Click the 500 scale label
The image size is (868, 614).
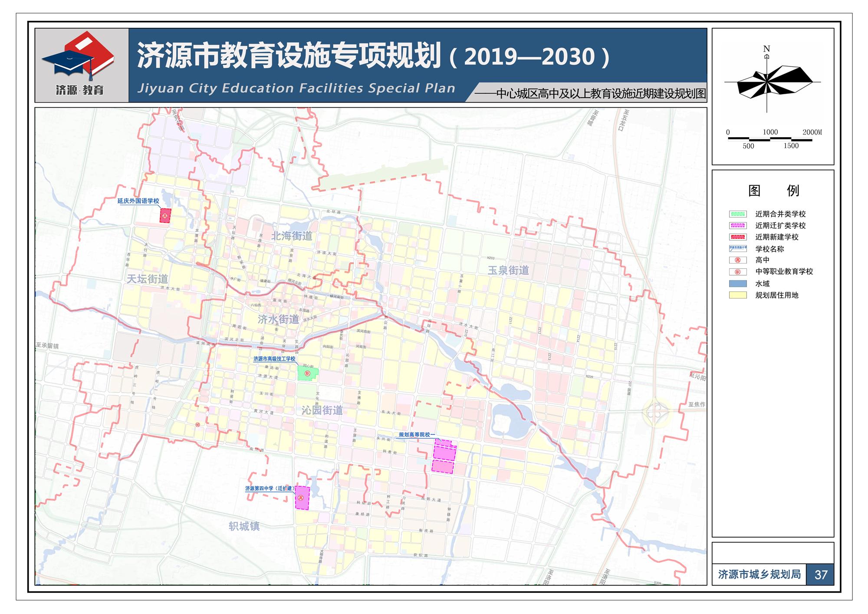pyautogui.click(x=748, y=146)
